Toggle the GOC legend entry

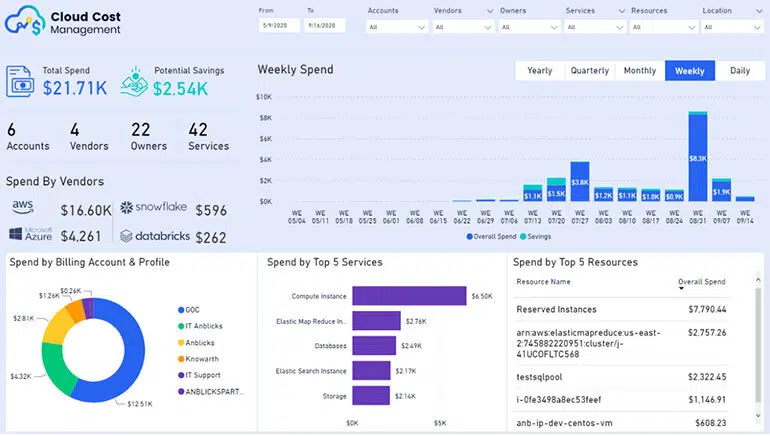(189, 310)
